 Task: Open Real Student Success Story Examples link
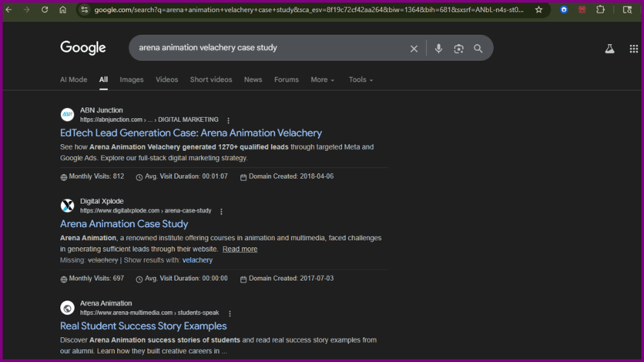click(x=143, y=326)
